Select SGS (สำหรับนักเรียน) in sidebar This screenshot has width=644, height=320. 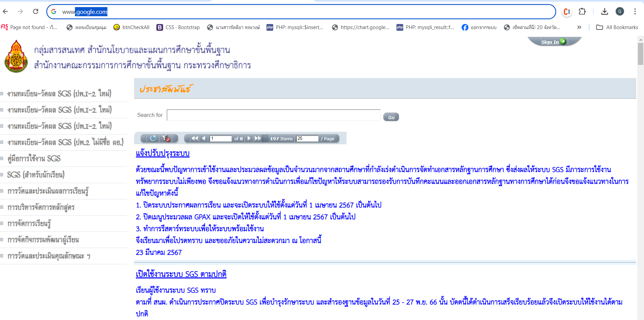pos(36,175)
